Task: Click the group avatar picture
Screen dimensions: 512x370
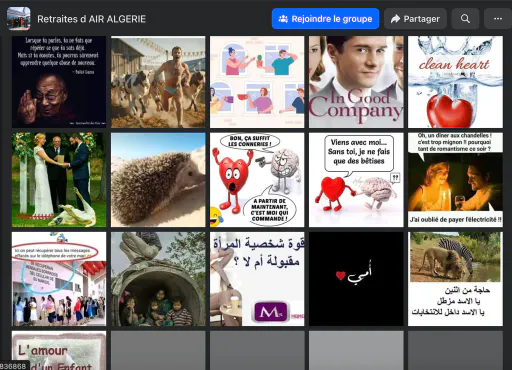Action: pyautogui.click(x=19, y=19)
